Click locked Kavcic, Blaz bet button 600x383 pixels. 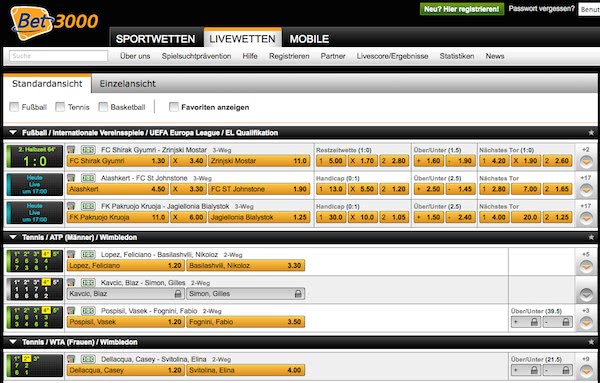[x=126, y=294]
